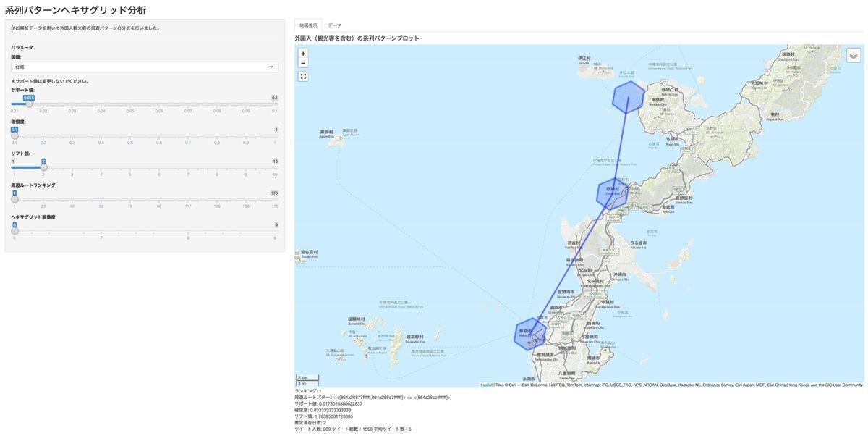The image size is (868, 441).
Task: Open the Leaflet attribution link
Action: point(486,385)
